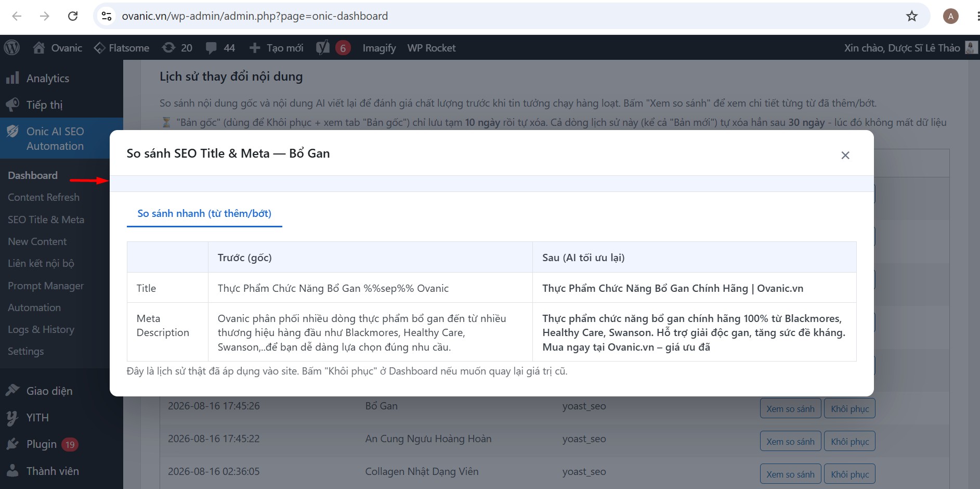Click Xem so sánh for An Cung Ngưu Hoàng Hoàn
Viewport: 980px width, 489px height.
[x=790, y=441]
